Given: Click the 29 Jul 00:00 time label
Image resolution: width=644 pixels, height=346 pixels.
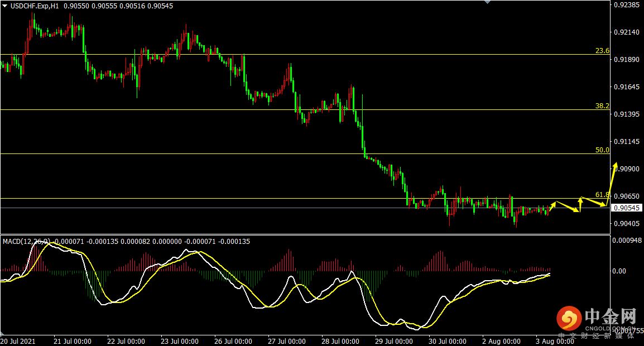Looking at the screenshot, I should tap(394, 342).
